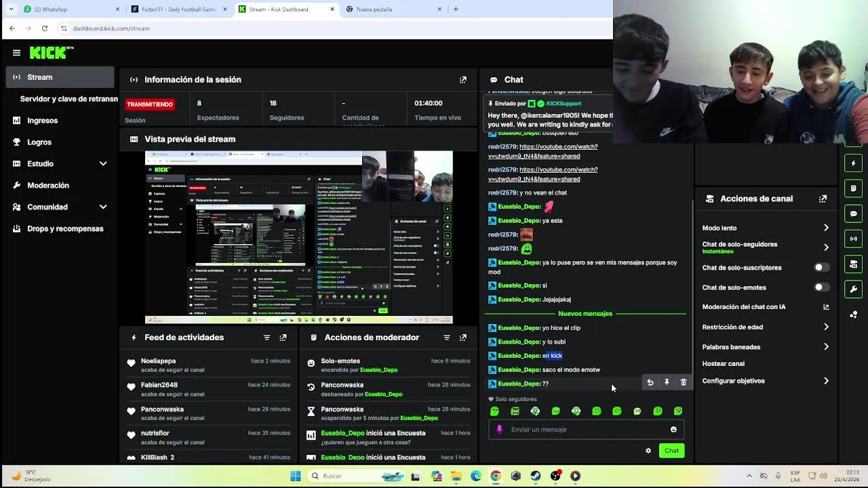Open chat settings gear beside Chat button
This screenshot has height=488, width=868.
pos(648,451)
